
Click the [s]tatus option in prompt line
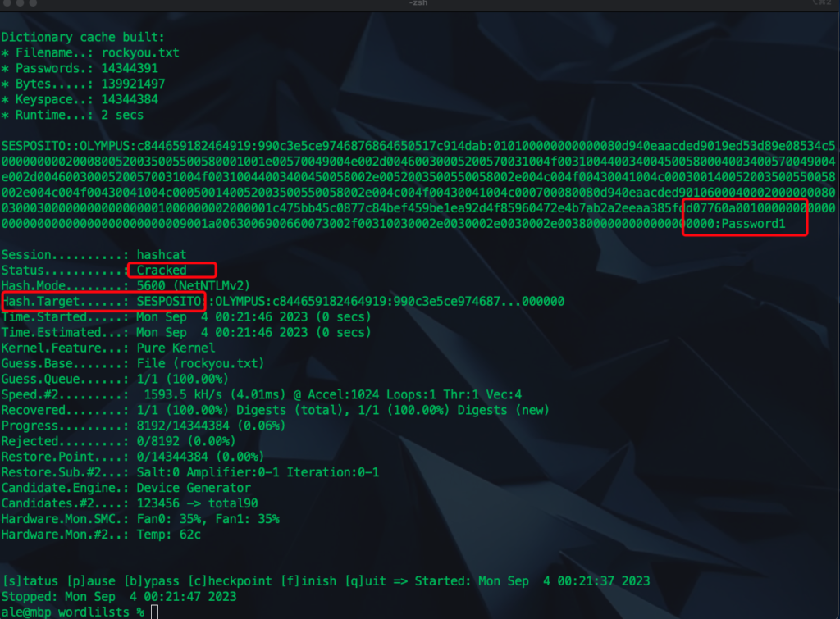coord(29,580)
